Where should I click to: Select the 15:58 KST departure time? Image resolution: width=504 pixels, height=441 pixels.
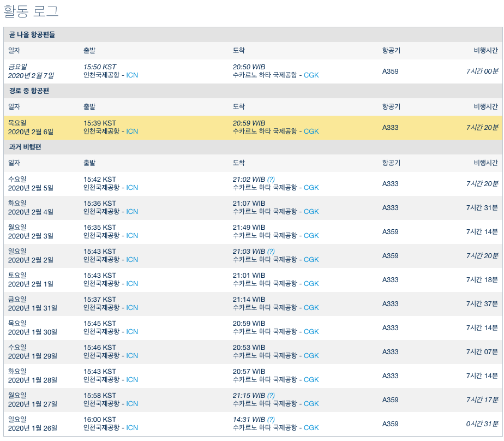tap(100, 396)
